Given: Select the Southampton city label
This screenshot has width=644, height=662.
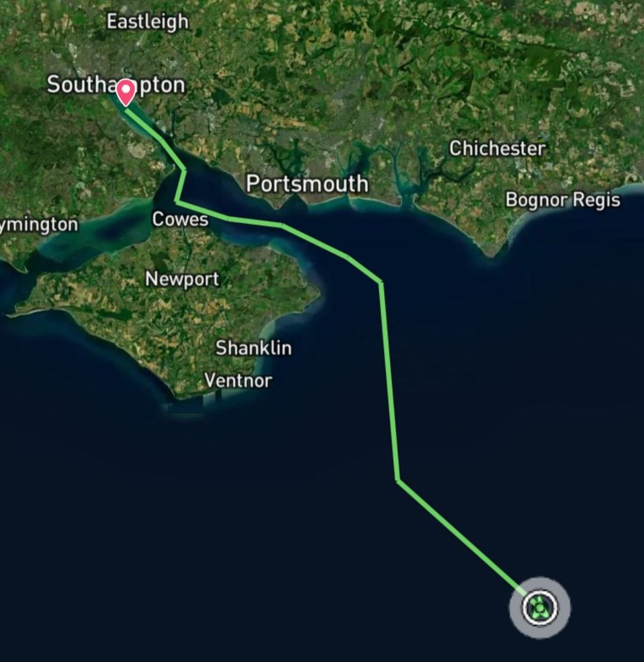Looking at the screenshot, I should tap(116, 85).
